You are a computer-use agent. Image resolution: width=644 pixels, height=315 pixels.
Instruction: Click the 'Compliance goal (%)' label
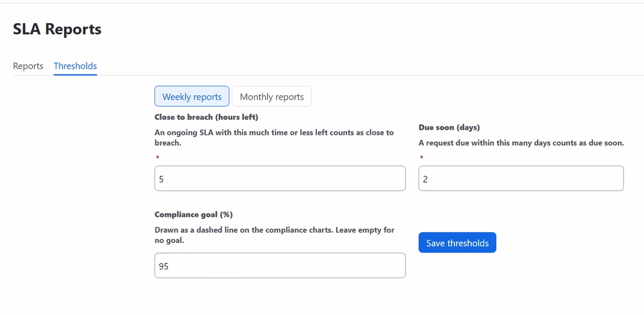(x=194, y=214)
